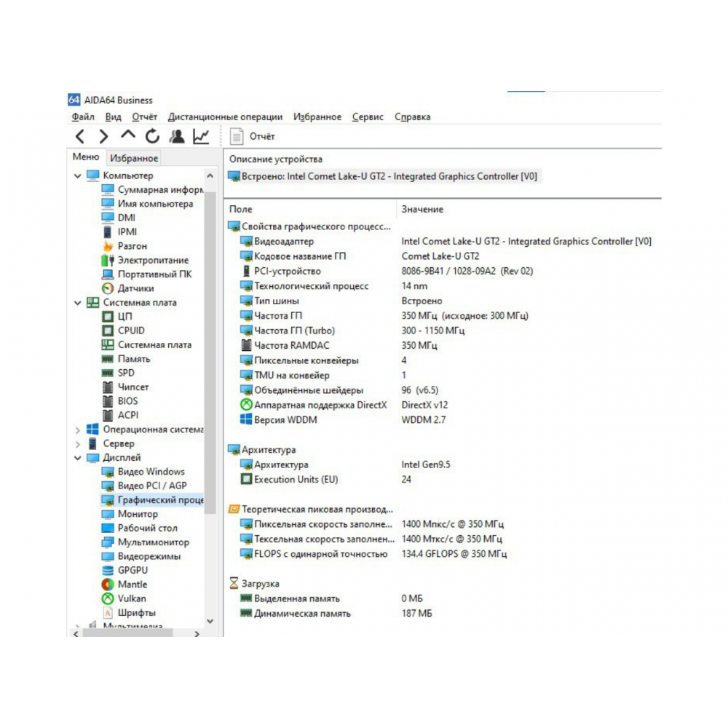Select the GPGPU database icon
Viewport: 728px width, 728px height.
(108, 571)
